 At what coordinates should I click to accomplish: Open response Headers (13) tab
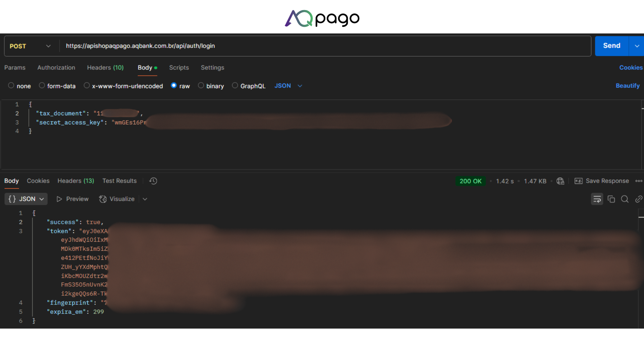76,181
